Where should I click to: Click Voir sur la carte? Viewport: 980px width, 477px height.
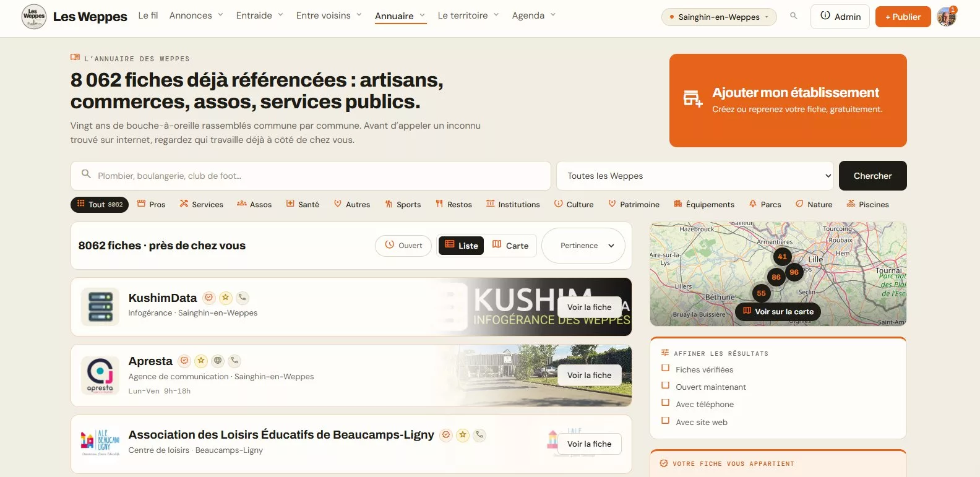778,311
